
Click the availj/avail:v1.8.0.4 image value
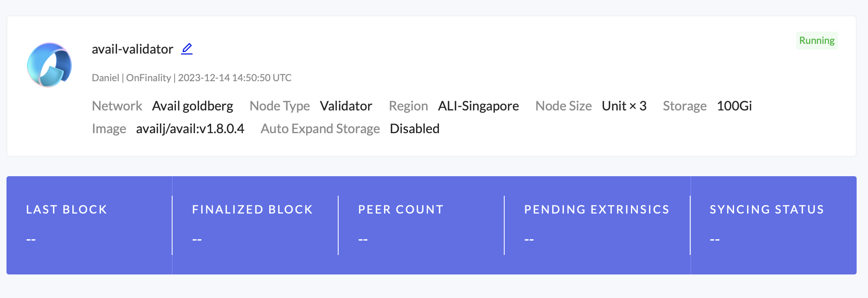click(x=190, y=129)
